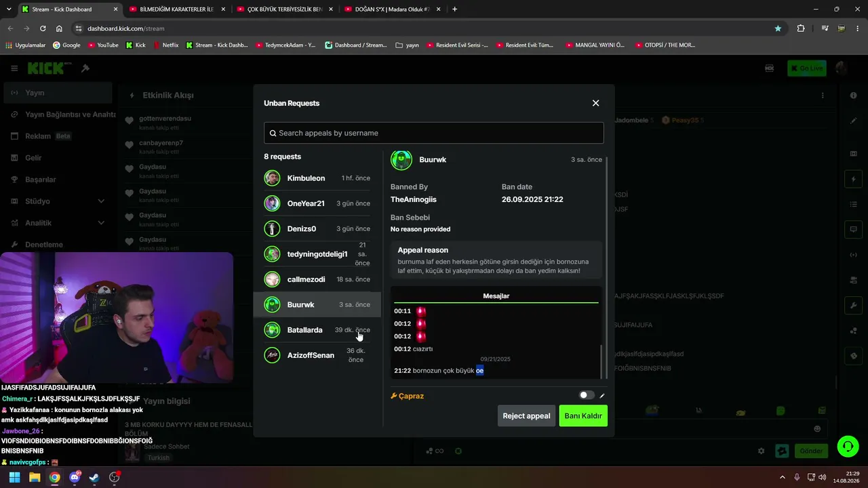Image resolution: width=868 pixels, height=488 pixels.
Task: Click the KCK icon left of Go Live
Action: tap(770, 68)
